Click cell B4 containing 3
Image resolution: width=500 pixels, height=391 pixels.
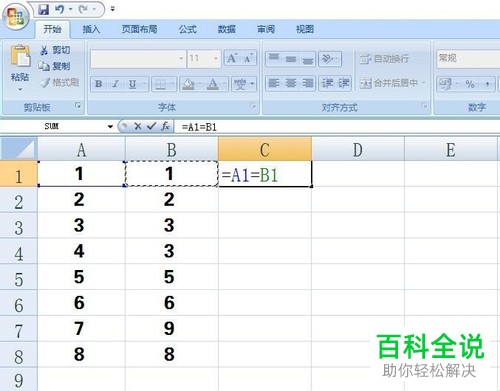171,251
